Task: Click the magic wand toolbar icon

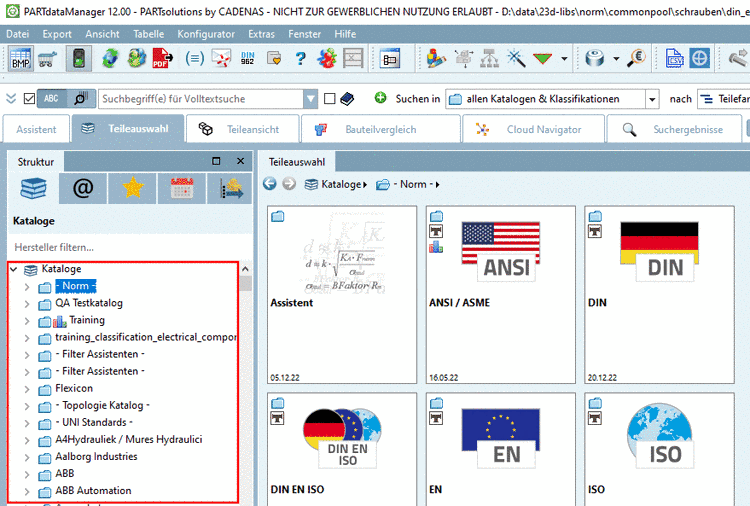Action: 516,59
